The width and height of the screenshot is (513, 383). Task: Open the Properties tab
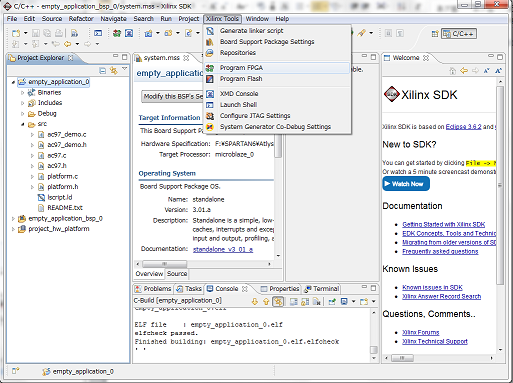[x=280, y=289]
